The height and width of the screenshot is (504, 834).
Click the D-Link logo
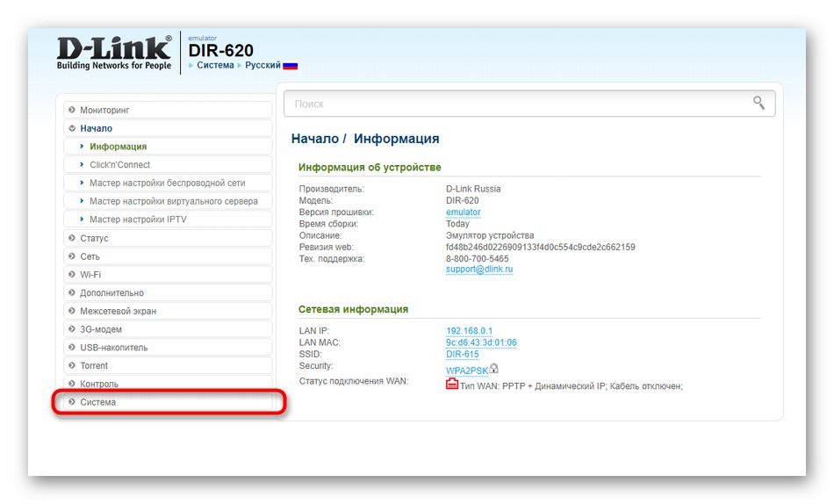click(x=114, y=54)
